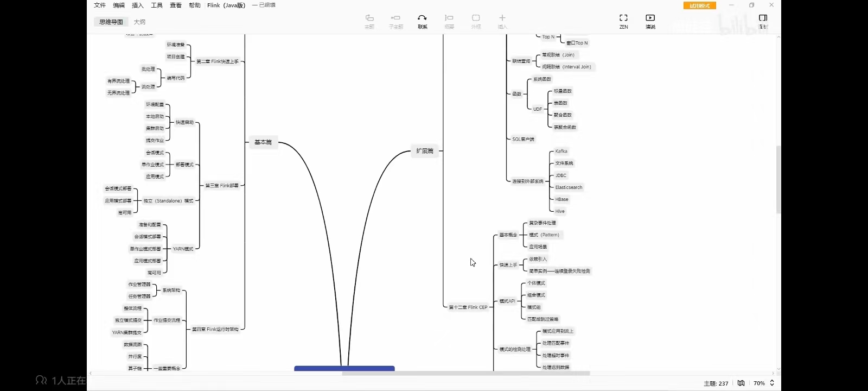Open the 70% zoom level stepper

(x=772, y=383)
